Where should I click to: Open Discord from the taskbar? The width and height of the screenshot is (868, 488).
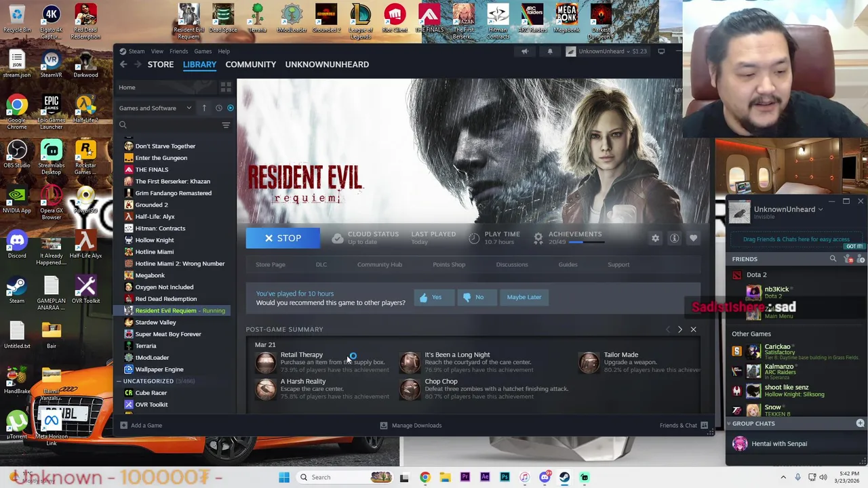click(x=545, y=477)
